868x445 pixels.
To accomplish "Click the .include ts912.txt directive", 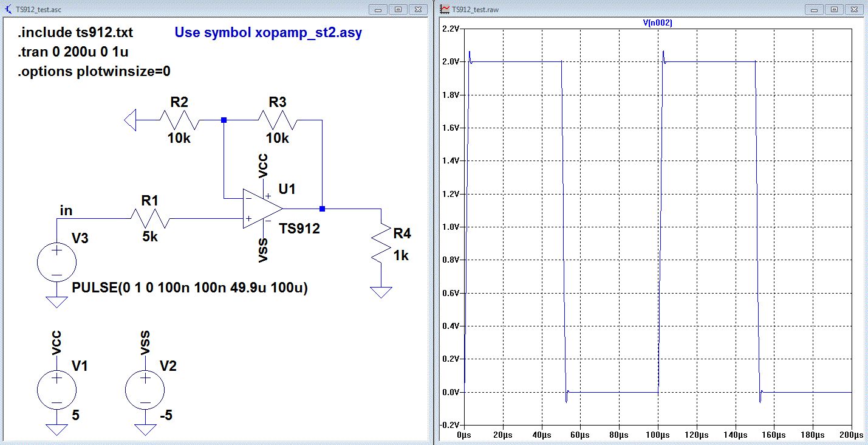I will pyautogui.click(x=75, y=33).
